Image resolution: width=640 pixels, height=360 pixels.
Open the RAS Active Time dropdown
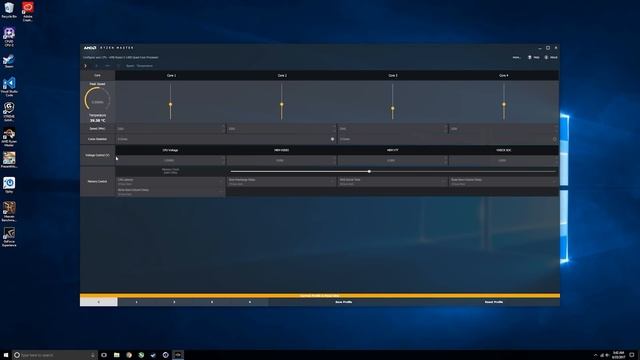[x=393, y=181]
